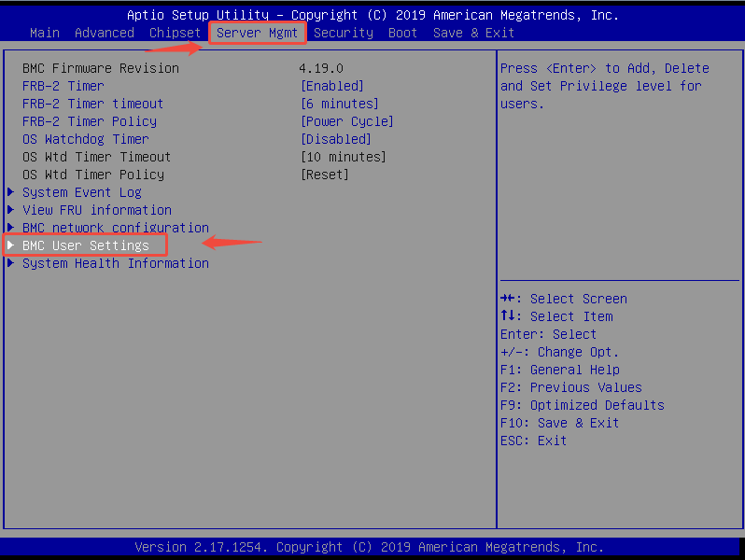This screenshot has width=745, height=560.
Task: Switch to the Advanced tab
Action: tap(105, 33)
